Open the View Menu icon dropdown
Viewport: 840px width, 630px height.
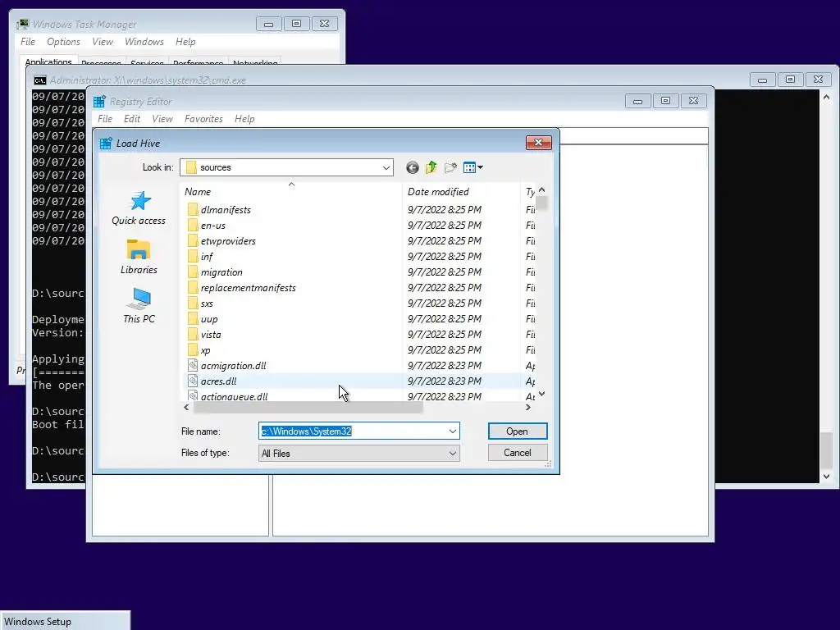[473, 167]
